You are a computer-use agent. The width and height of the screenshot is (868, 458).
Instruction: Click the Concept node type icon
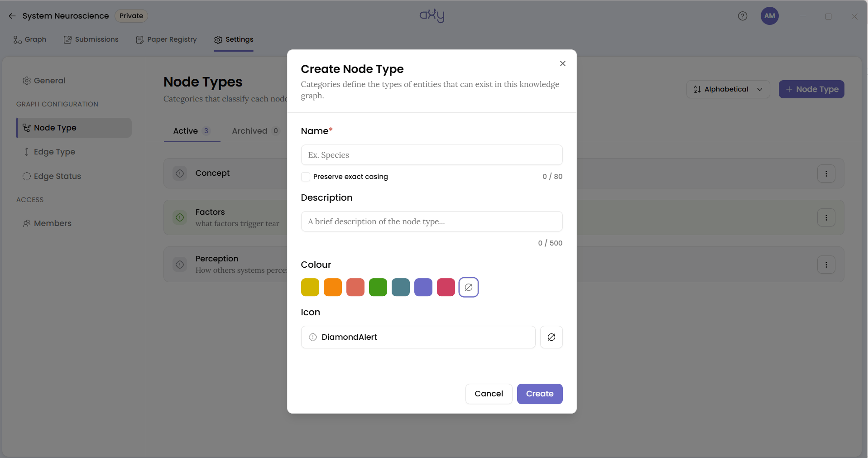click(180, 174)
